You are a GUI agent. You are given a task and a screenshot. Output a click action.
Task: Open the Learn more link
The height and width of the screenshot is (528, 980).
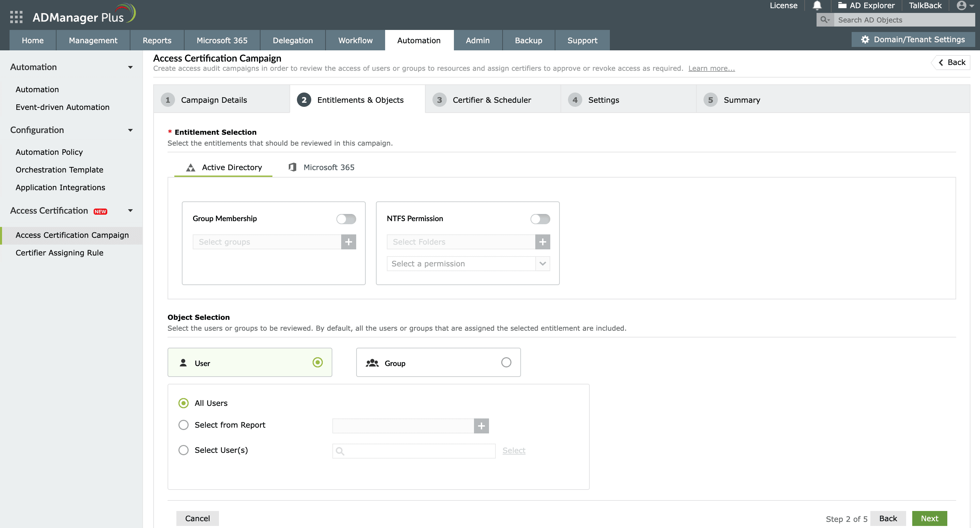click(711, 68)
